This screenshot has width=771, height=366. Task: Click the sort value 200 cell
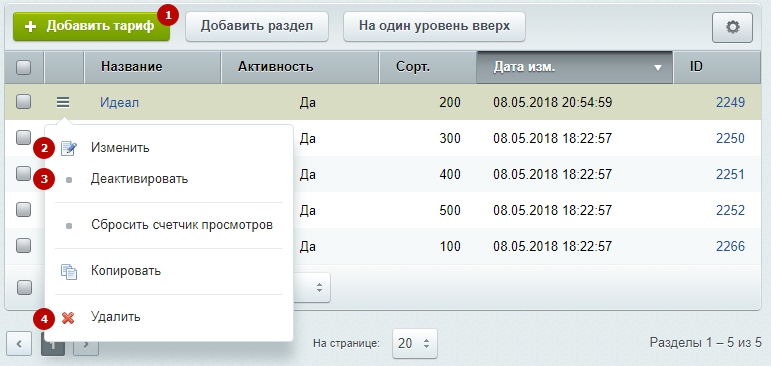(450, 102)
